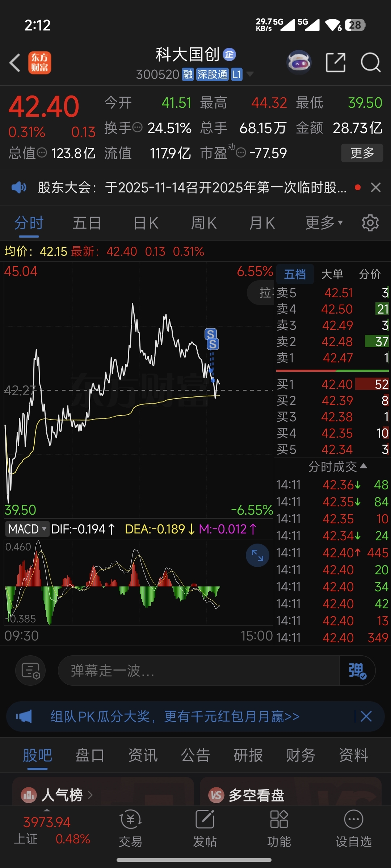Tap the 买2 row at 42.39
391x868 pixels.
(x=332, y=400)
